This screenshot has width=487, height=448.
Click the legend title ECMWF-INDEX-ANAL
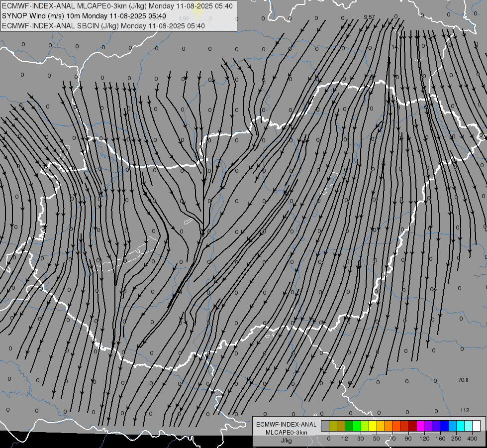point(287,425)
